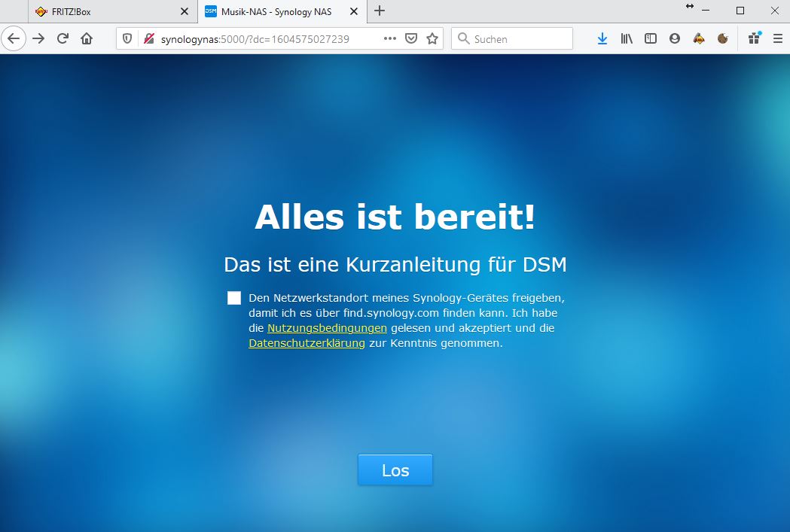This screenshot has height=532, width=790.
Task: Open tracking protection shield info
Action: 127,39
